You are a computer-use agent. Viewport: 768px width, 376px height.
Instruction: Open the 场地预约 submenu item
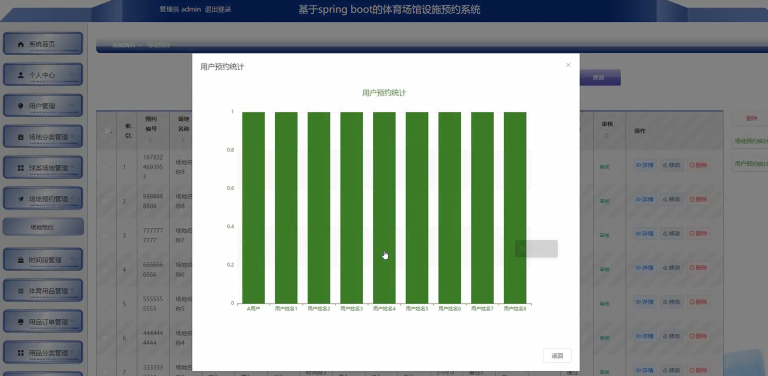pyautogui.click(x=43, y=227)
